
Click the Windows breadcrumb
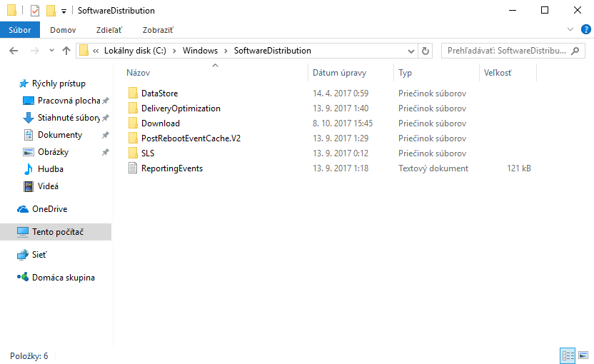[200, 51]
